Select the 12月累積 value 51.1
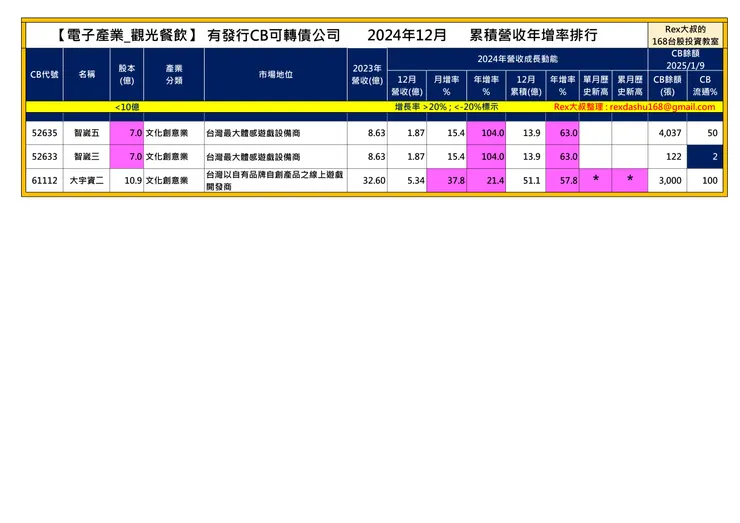This screenshot has height=523, width=740. click(x=526, y=180)
